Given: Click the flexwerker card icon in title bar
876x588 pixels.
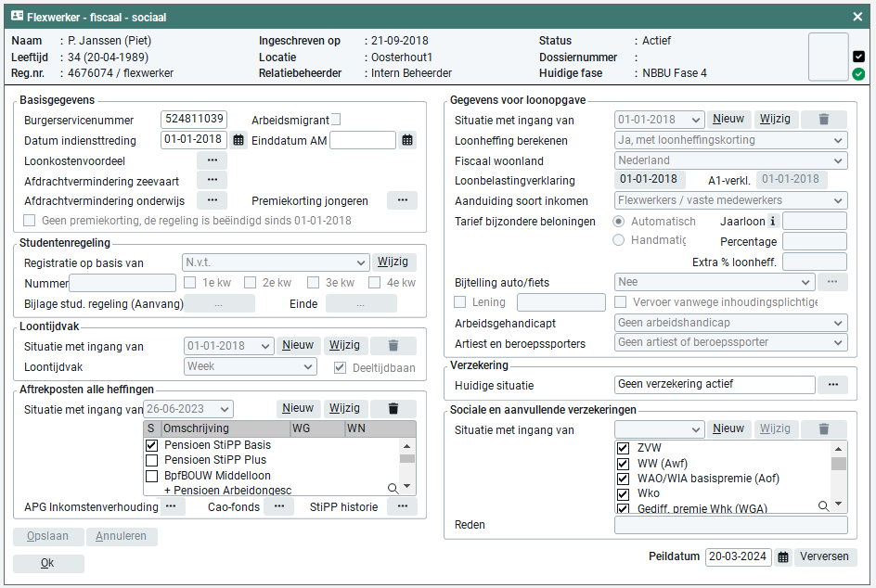Looking at the screenshot, I should [18, 17].
